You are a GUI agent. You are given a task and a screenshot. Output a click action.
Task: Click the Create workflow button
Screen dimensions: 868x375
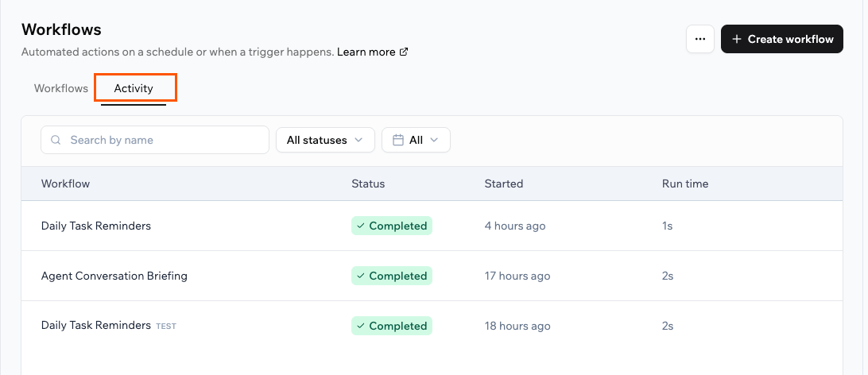point(781,39)
